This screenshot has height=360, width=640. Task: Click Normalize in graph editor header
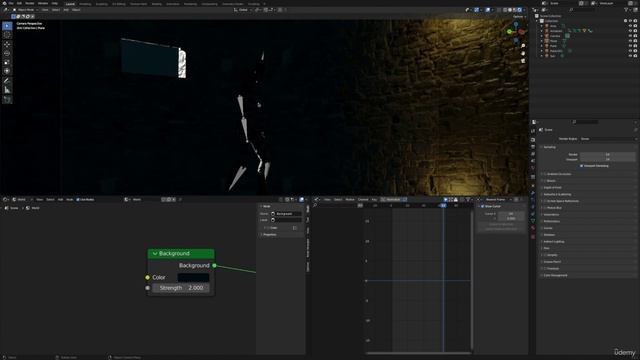[x=393, y=200]
